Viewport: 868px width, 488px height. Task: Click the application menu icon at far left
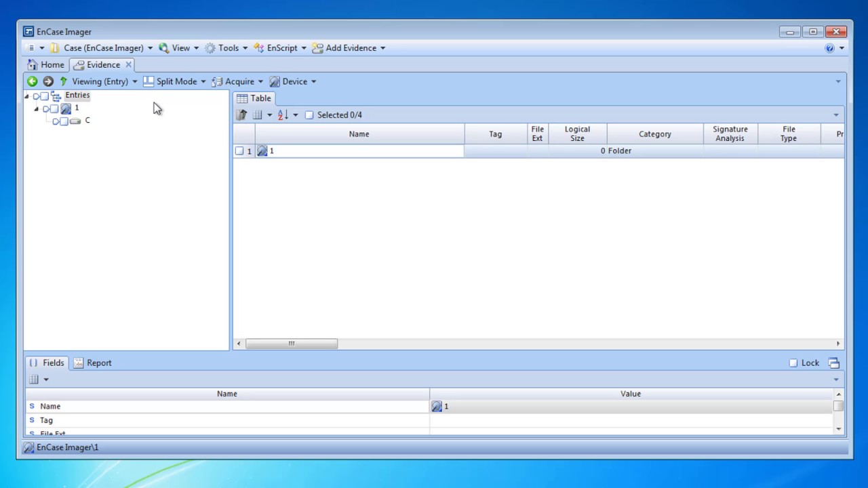[x=31, y=48]
